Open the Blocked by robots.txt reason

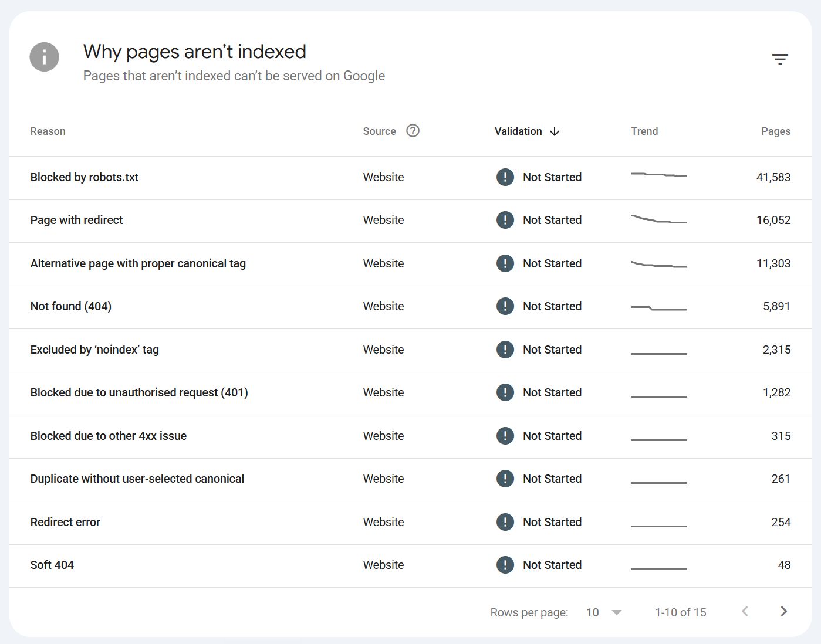pyautogui.click(x=85, y=177)
